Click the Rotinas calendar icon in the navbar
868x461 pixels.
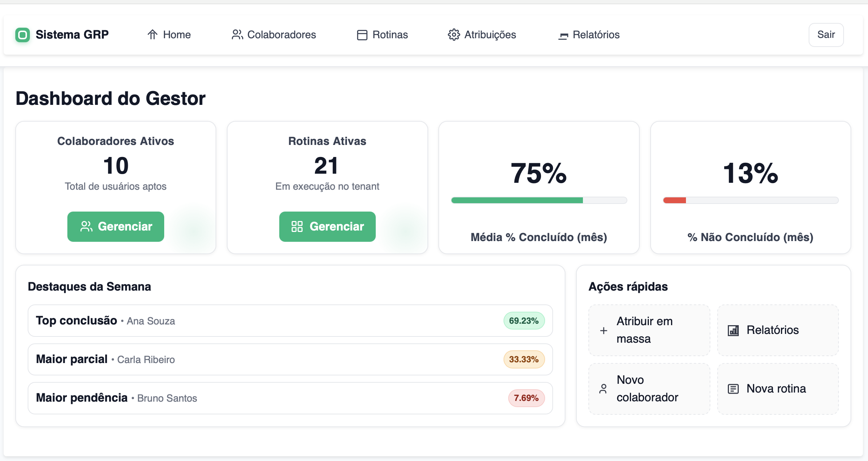click(362, 35)
